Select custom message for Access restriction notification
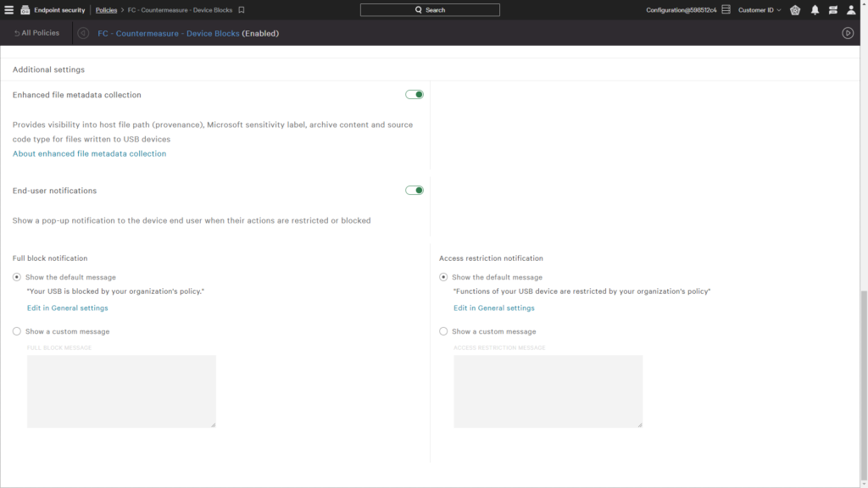This screenshot has height=488, width=868. tap(443, 331)
